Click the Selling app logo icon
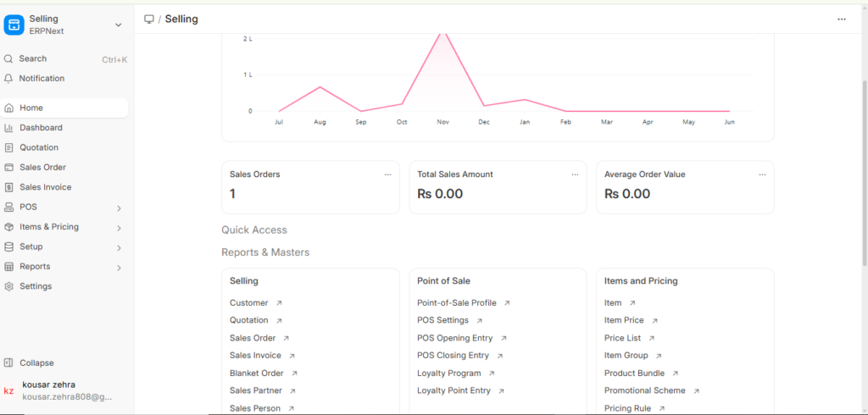This screenshot has width=868, height=415. (14, 25)
